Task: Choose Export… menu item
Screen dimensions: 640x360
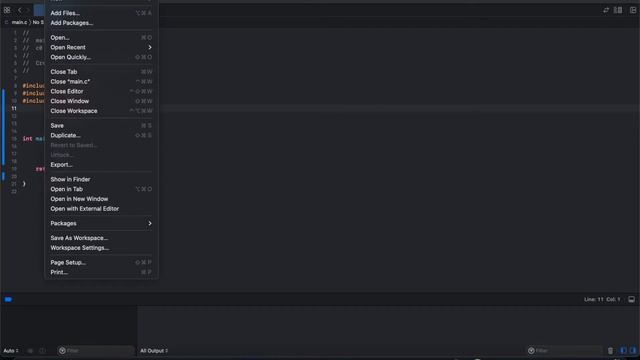Action: pyautogui.click(x=101, y=165)
